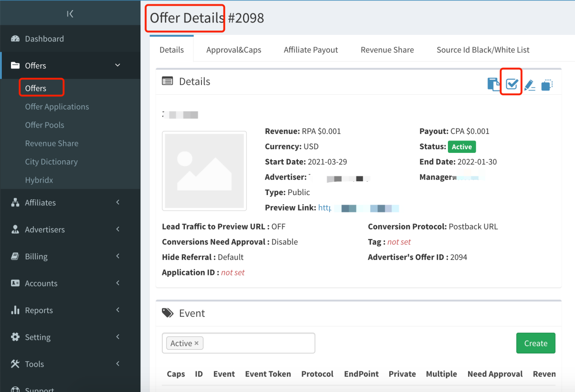Screen dimensions: 575x392
Task: Open City Dictionary in the sidebar
Action: [51, 162]
